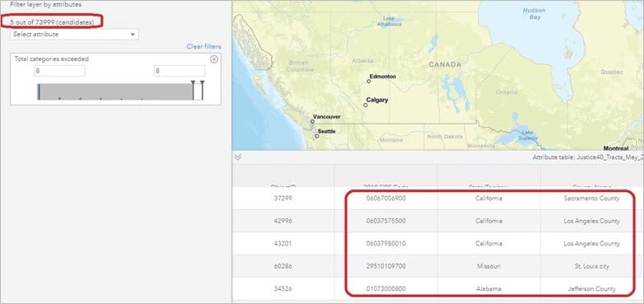
Task: Select California cell in Sacramento County row
Action: click(488, 199)
